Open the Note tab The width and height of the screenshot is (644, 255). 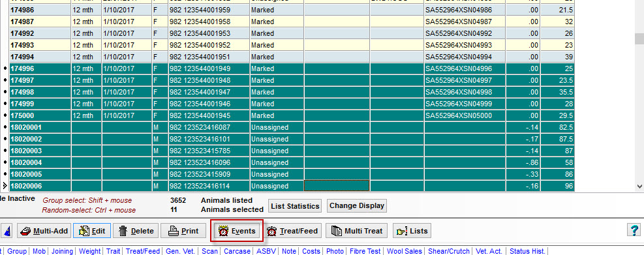point(289,251)
